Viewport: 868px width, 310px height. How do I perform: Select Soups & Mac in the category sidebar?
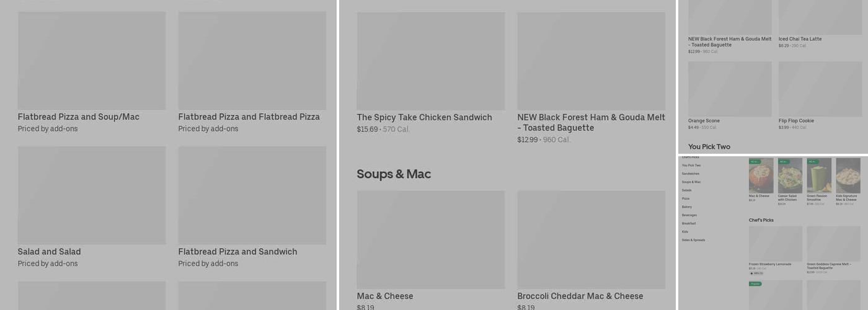pos(691,182)
